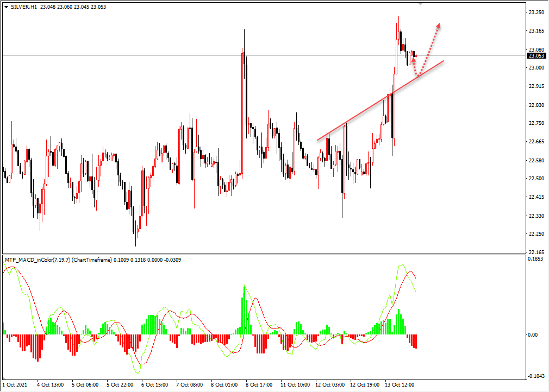Open the SILVER,H1 chart dropdown triangle
549x392 pixels.
click(x=7, y=7)
